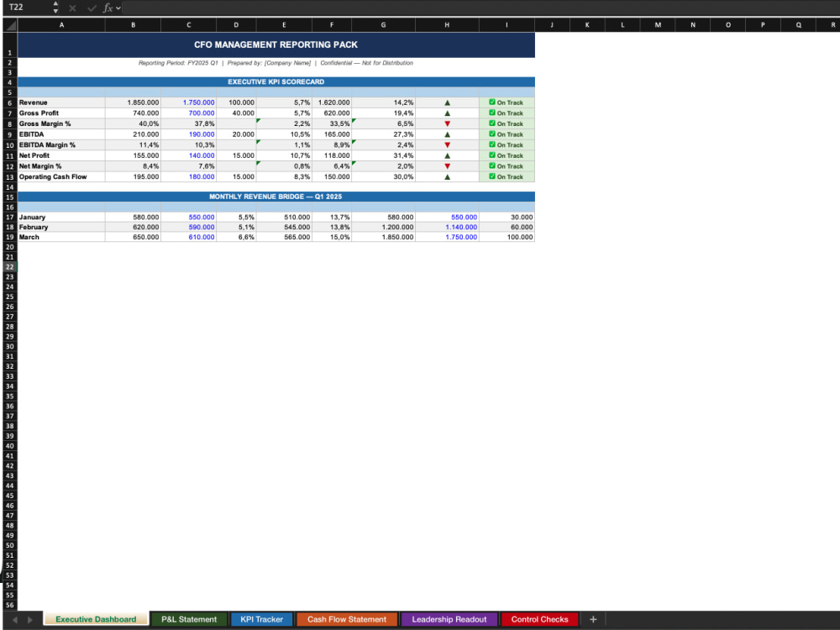Click the EBITDA Margin % label cell
This screenshot has height=630, width=840.
click(x=61, y=145)
